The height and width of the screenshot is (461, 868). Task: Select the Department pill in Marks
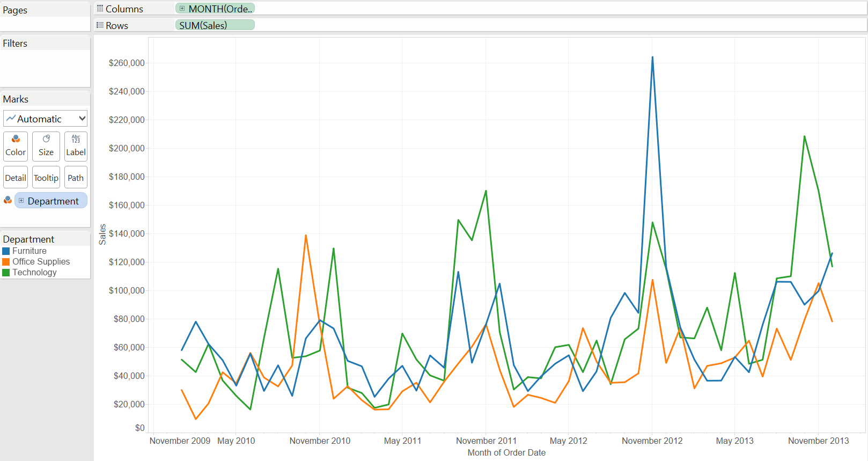[x=51, y=201]
